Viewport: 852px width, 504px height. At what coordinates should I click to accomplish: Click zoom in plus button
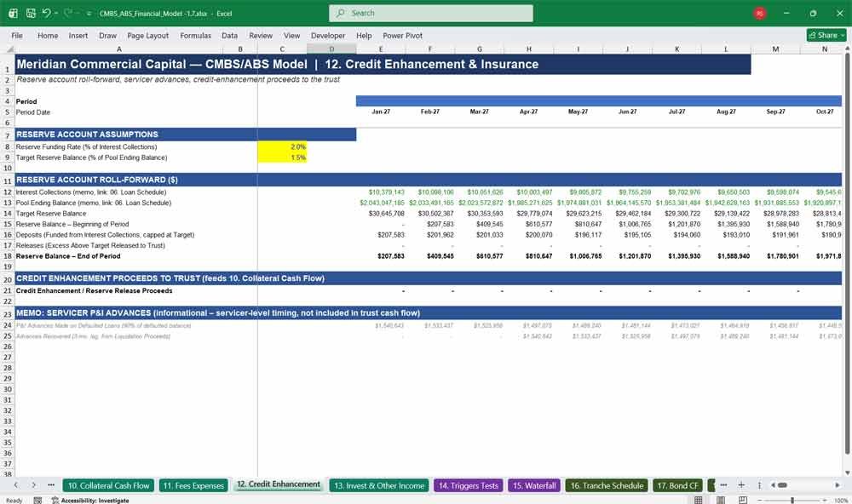click(824, 500)
